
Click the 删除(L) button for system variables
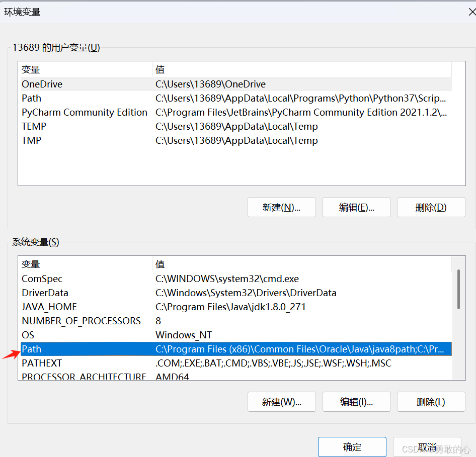pos(431,401)
